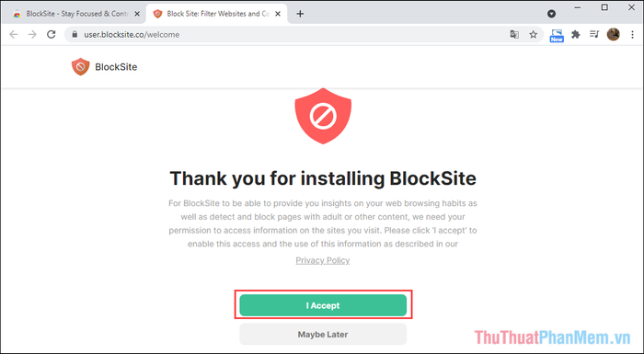Open the media control playlist icon
The height and width of the screenshot is (354, 644).
pos(594,35)
